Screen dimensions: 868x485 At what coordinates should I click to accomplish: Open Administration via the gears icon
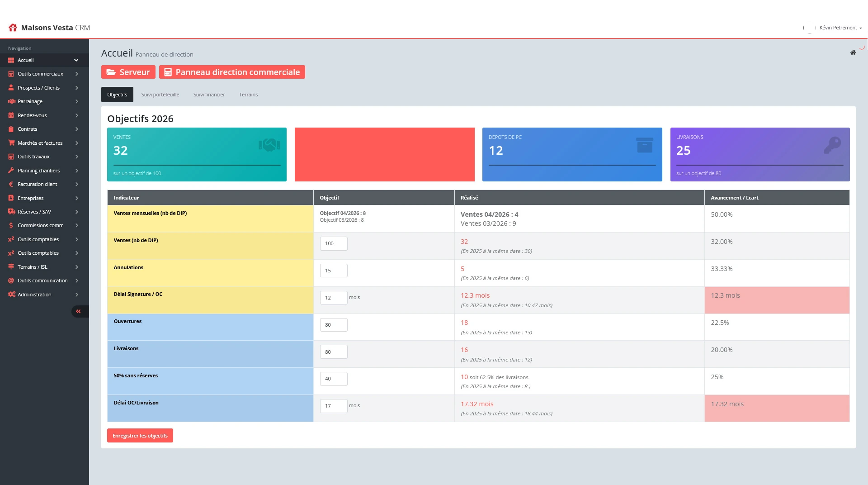coord(12,295)
